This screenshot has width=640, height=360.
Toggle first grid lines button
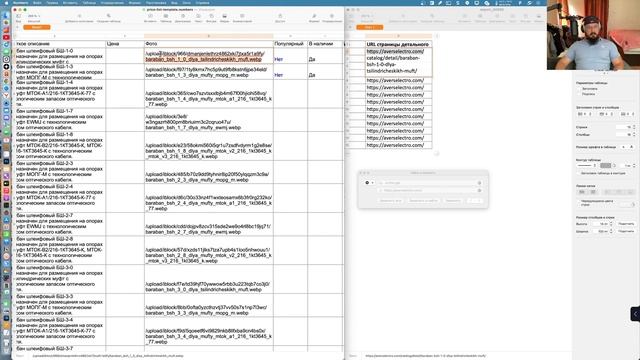coord(582,192)
